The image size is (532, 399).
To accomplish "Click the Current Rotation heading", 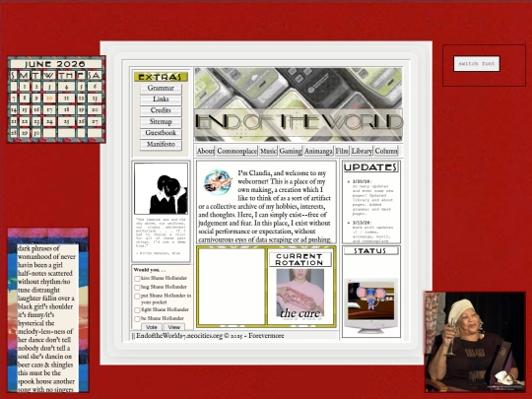I will (299, 259).
